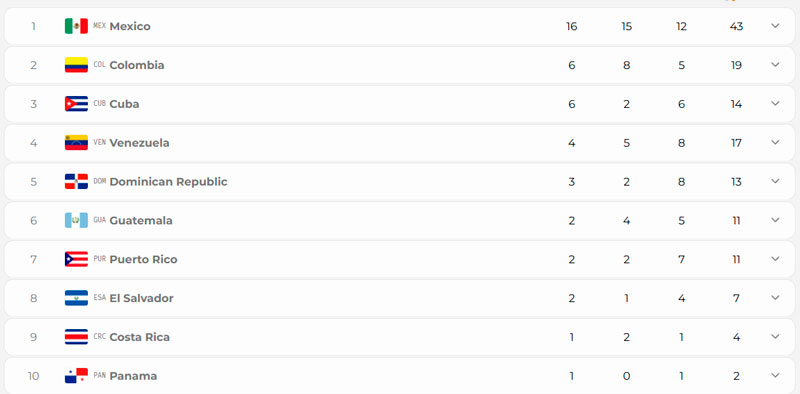The width and height of the screenshot is (800, 394).
Task: Click the Costa Rica flag icon
Action: click(x=76, y=337)
